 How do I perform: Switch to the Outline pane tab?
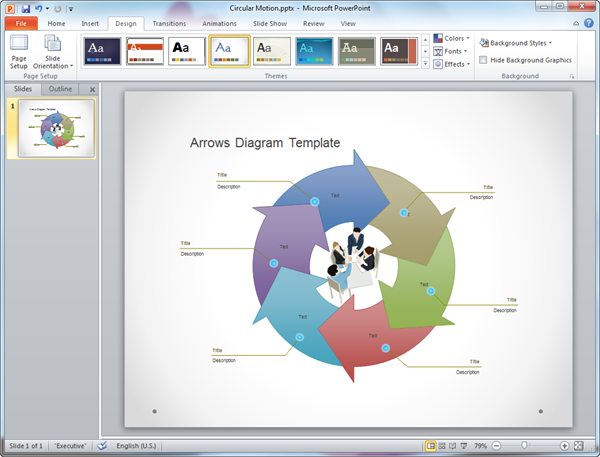60,89
